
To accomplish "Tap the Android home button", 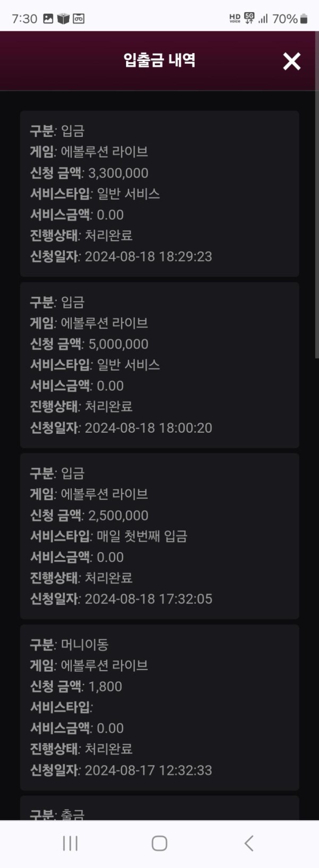I will tap(159, 843).
